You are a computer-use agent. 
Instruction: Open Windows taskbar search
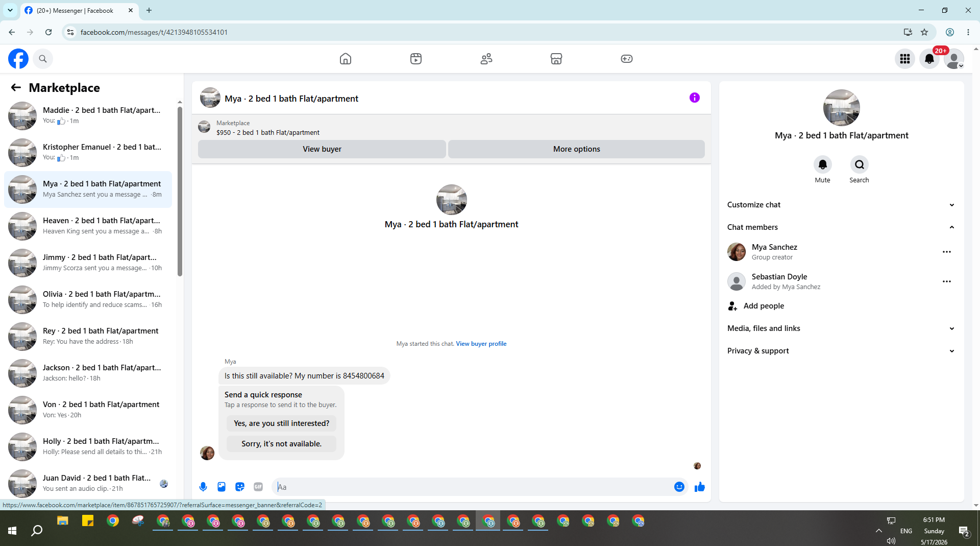tap(37, 531)
